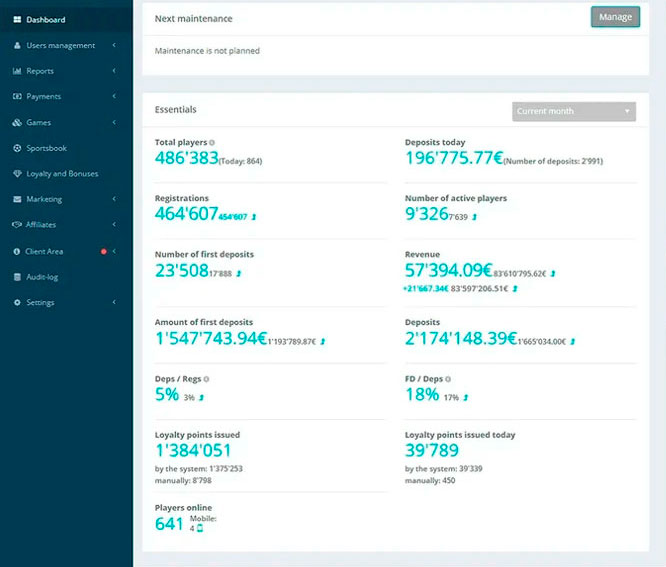Click trend arrow beside FD / Deps 18%
This screenshot has height=567, width=666.
(x=466, y=398)
